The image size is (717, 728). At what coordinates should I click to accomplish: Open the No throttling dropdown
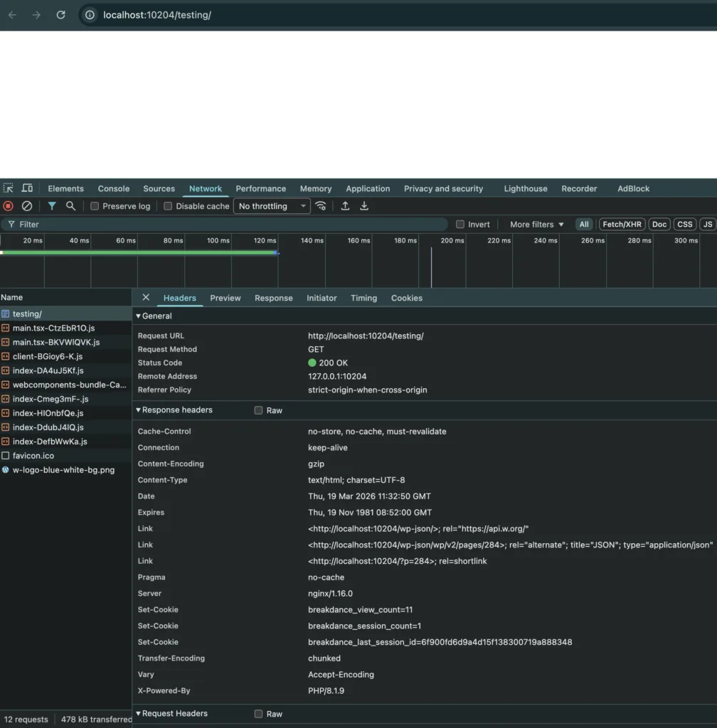[271, 205]
